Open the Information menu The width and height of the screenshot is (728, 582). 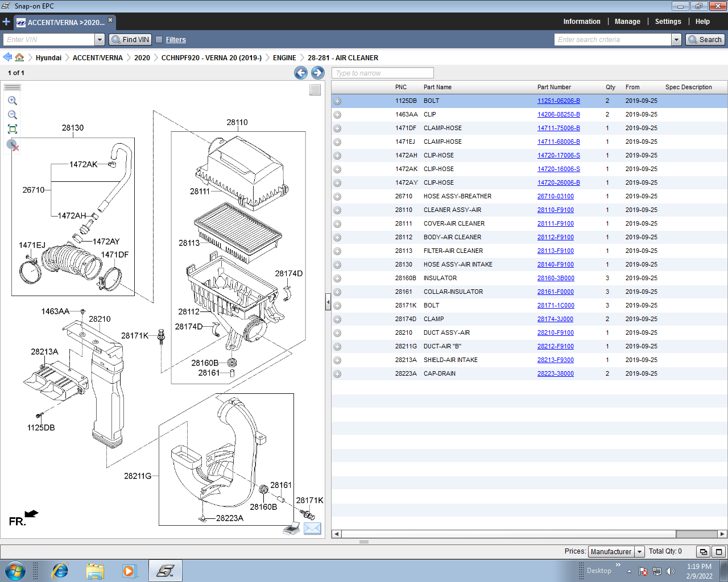click(582, 22)
